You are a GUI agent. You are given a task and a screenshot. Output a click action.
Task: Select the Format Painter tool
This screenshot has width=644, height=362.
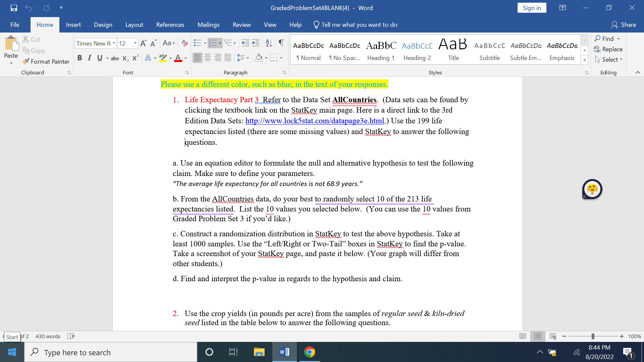coord(46,61)
